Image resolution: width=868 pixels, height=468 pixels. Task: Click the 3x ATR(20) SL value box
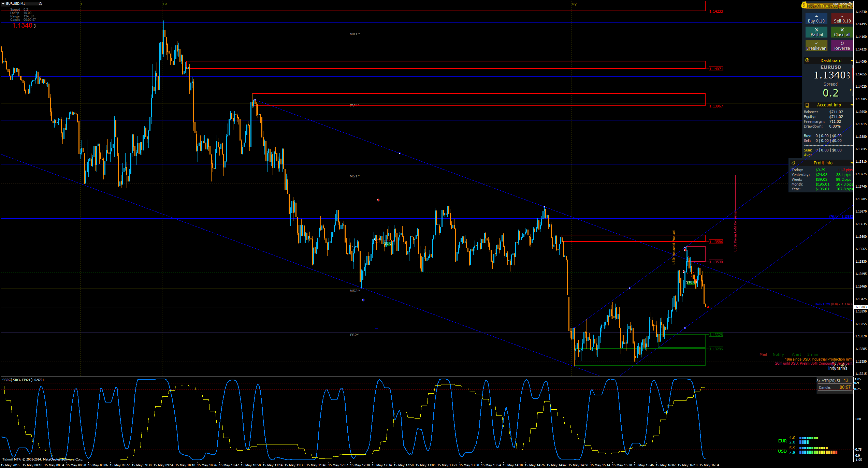pyautogui.click(x=834, y=381)
